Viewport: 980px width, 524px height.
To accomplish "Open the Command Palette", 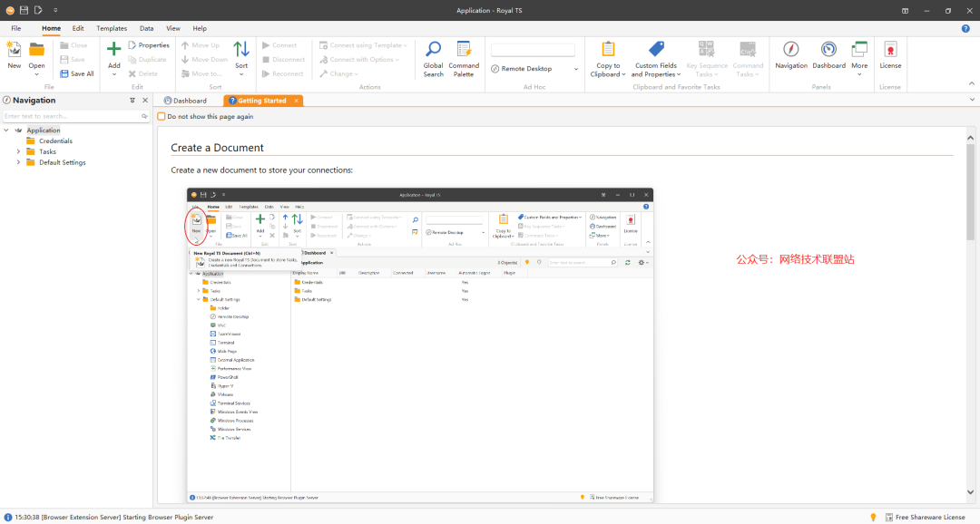I will click(464, 59).
